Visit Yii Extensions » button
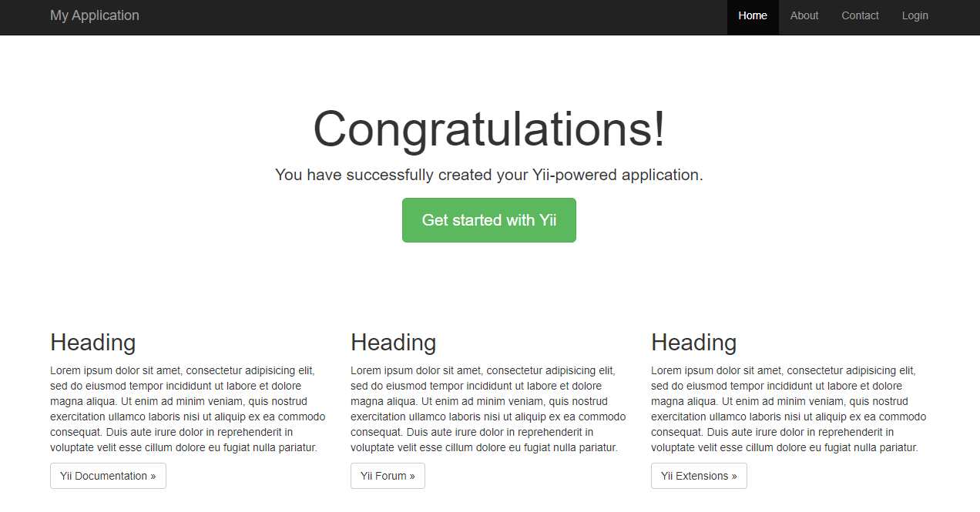Viewport: 980px width, 512px height. pos(698,476)
